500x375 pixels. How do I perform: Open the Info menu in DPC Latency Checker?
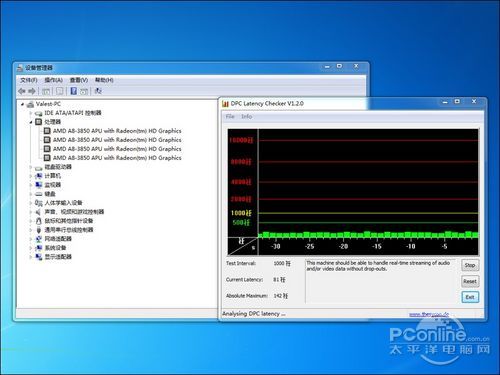[x=247, y=116]
